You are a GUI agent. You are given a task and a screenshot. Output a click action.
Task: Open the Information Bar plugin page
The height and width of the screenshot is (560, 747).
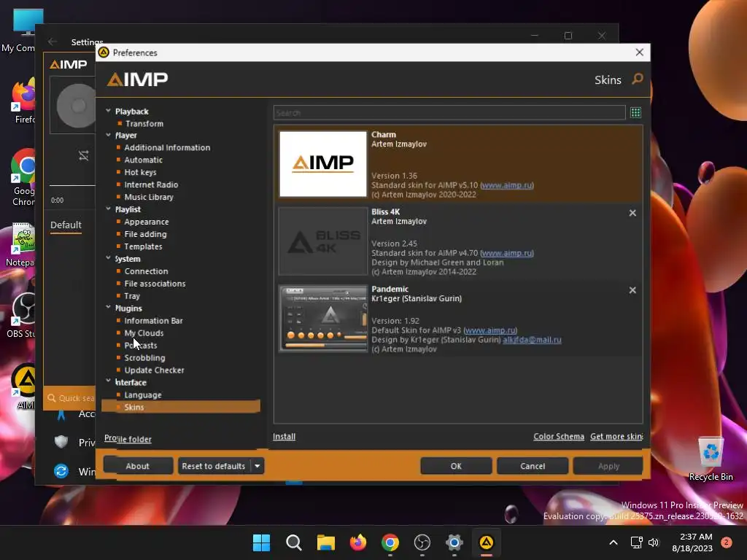tap(153, 321)
